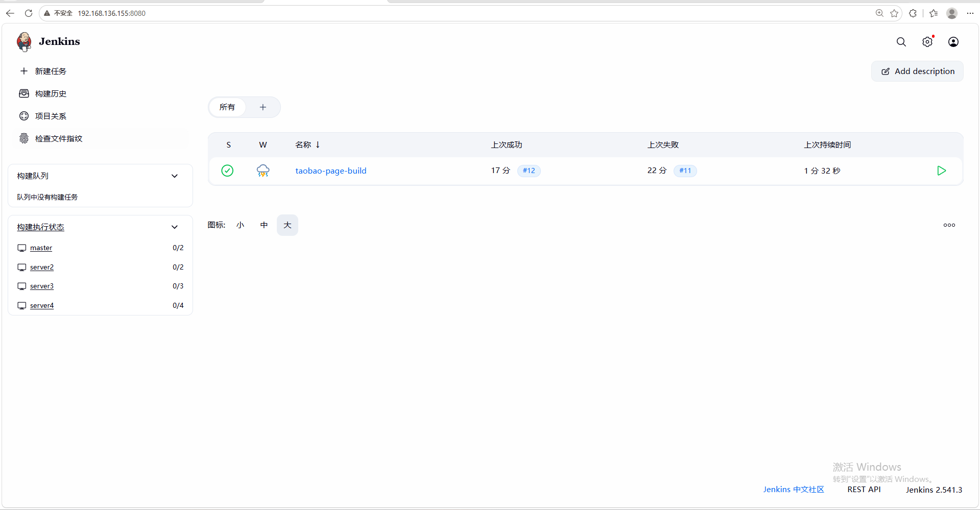
Task: Open 新建任务 from the sidebar
Action: tap(51, 71)
